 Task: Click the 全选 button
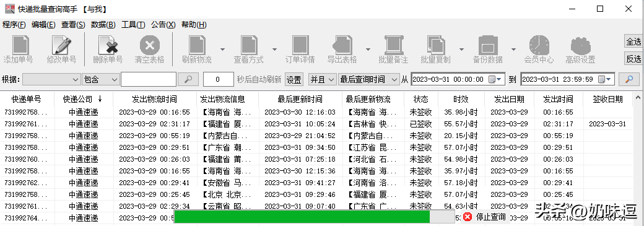pos(633,41)
